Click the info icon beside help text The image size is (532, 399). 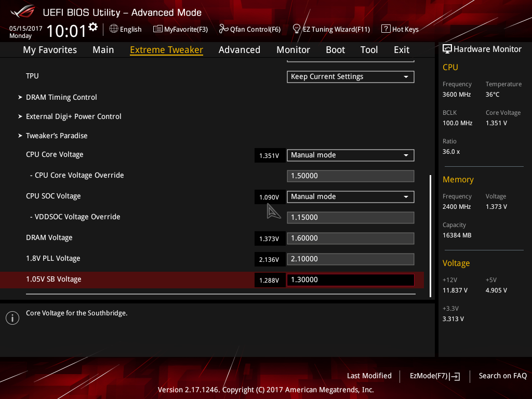[x=12, y=318]
